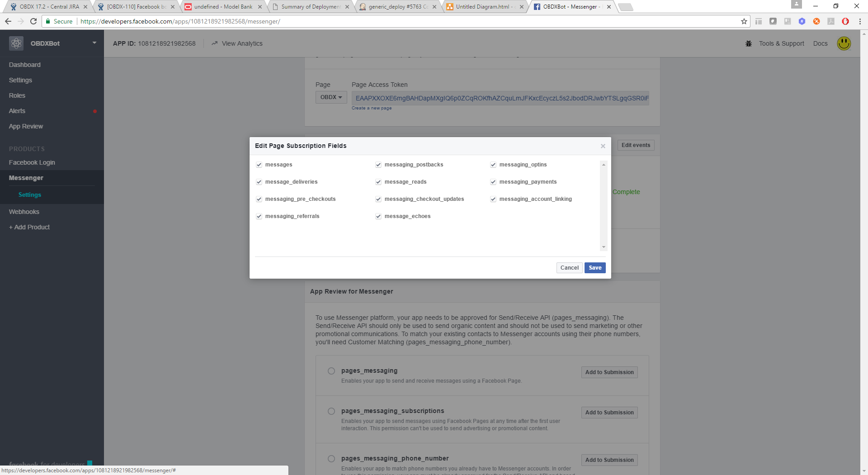Open App Review in the sidebar
Viewport: 868px width, 475px height.
(26, 126)
